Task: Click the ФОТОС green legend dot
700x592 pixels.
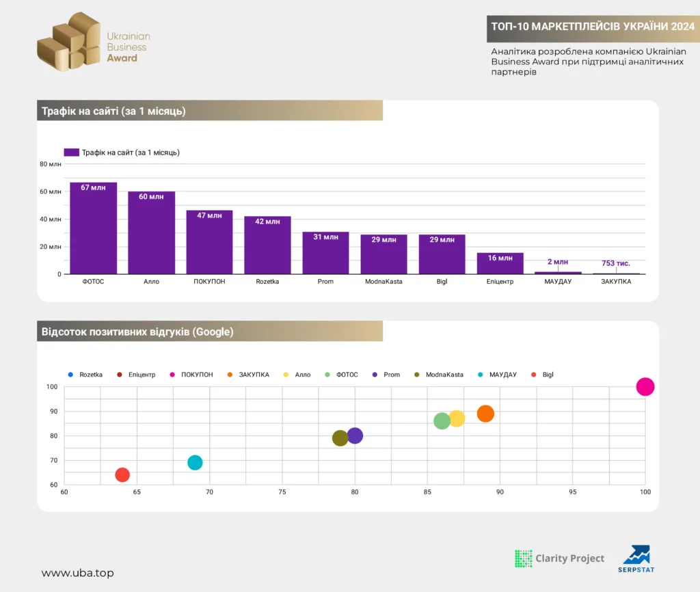Action: 327,375
